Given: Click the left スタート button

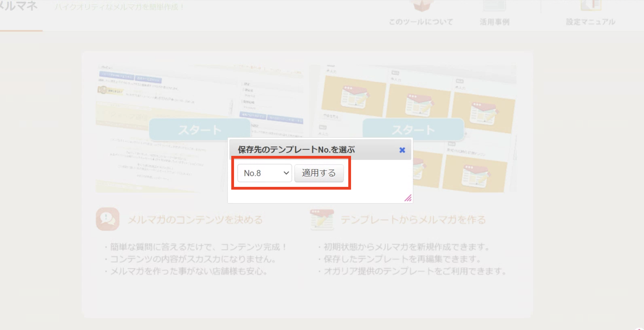Looking at the screenshot, I should pyautogui.click(x=199, y=130).
